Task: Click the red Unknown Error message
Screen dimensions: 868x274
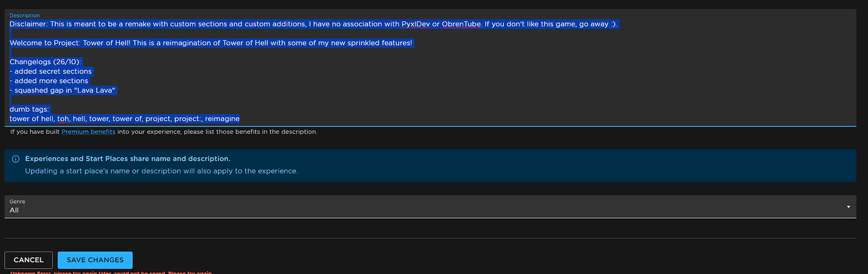Action: tap(108, 273)
